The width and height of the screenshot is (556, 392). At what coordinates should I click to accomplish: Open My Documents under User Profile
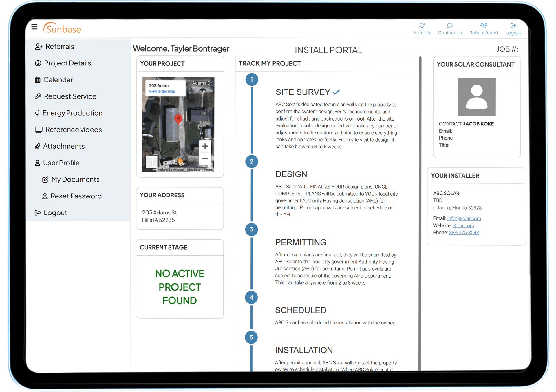pyautogui.click(x=75, y=180)
